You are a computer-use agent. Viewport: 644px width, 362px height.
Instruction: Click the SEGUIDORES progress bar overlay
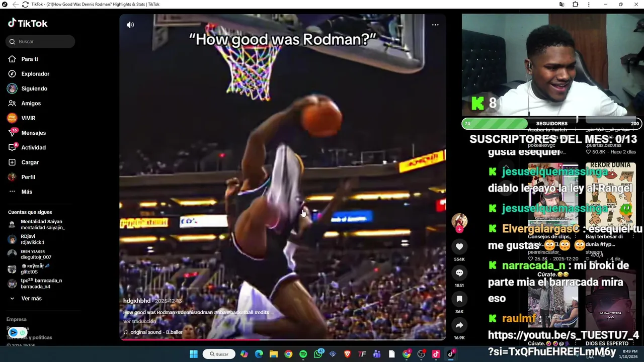click(x=551, y=124)
